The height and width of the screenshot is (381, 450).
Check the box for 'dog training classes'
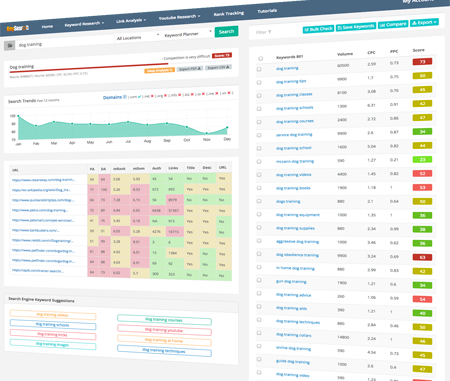259,95
